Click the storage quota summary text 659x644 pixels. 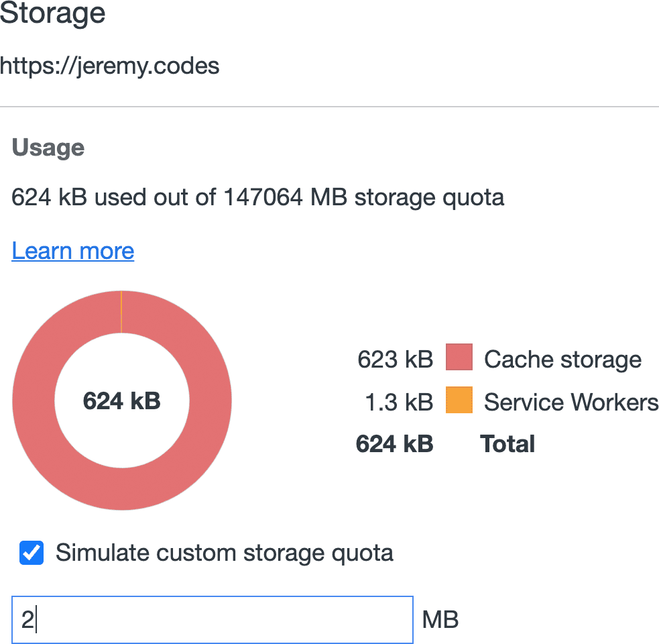[x=257, y=197]
